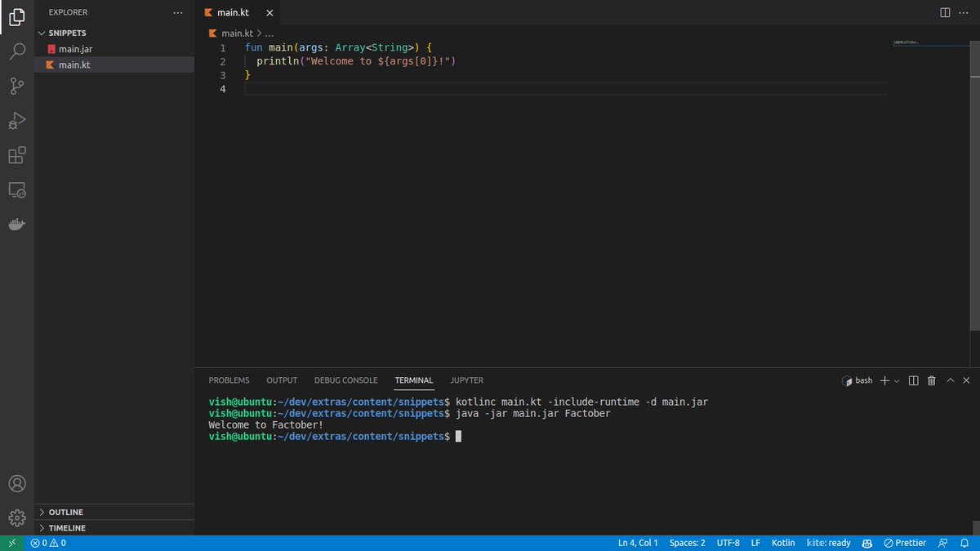Toggle the notifications bell

pos(965,542)
